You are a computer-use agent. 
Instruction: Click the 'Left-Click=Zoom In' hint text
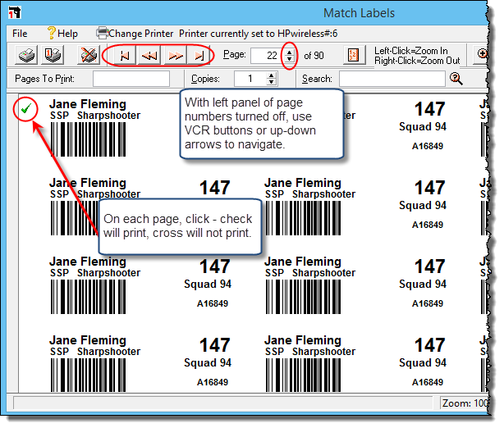point(410,51)
